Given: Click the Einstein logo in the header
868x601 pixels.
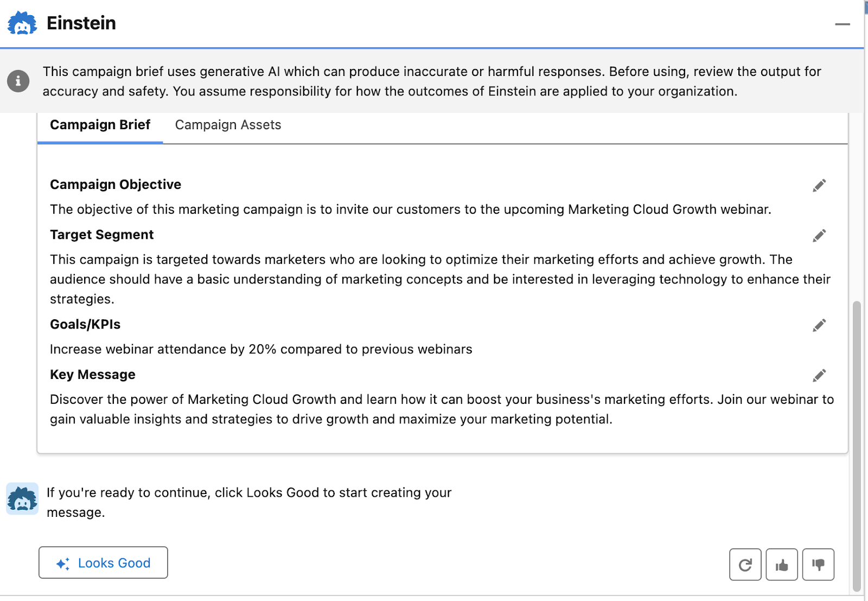Looking at the screenshot, I should [x=22, y=23].
